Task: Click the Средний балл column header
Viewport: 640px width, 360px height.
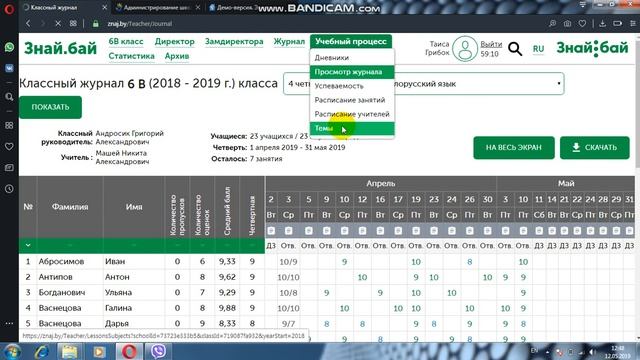Action: (227, 207)
